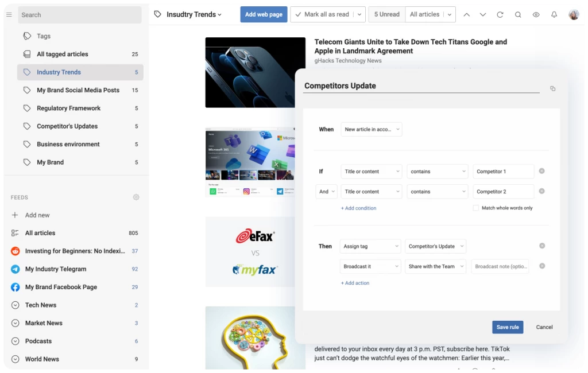Remove the Assign tag action
This screenshot has width=588, height=373.
click(542, 246)
